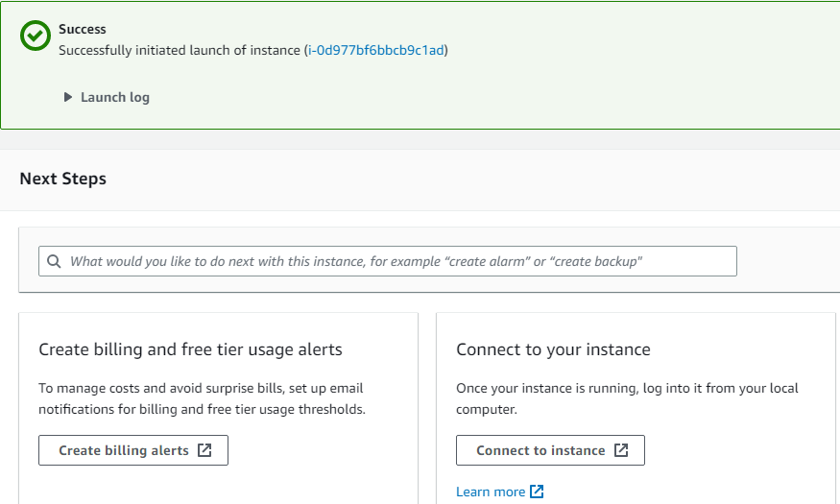Click Connect to instance button
Screen dimensions: 840x504
pos(550,450)
